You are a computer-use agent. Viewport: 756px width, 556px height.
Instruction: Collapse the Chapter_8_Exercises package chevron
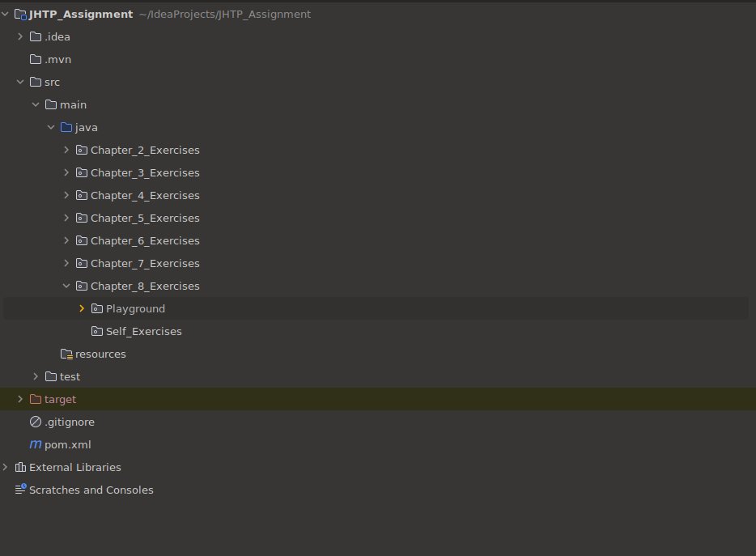click(x=66, y=286)
